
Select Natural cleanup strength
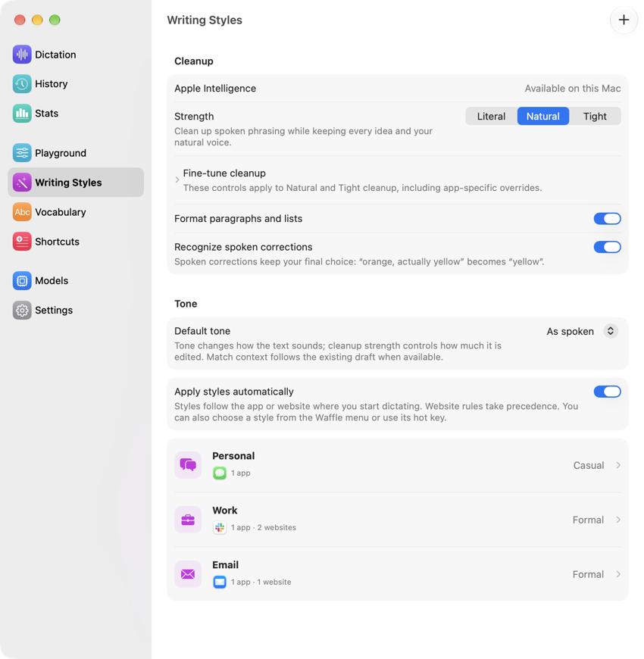pyautogui.click(x=543, y=117)
